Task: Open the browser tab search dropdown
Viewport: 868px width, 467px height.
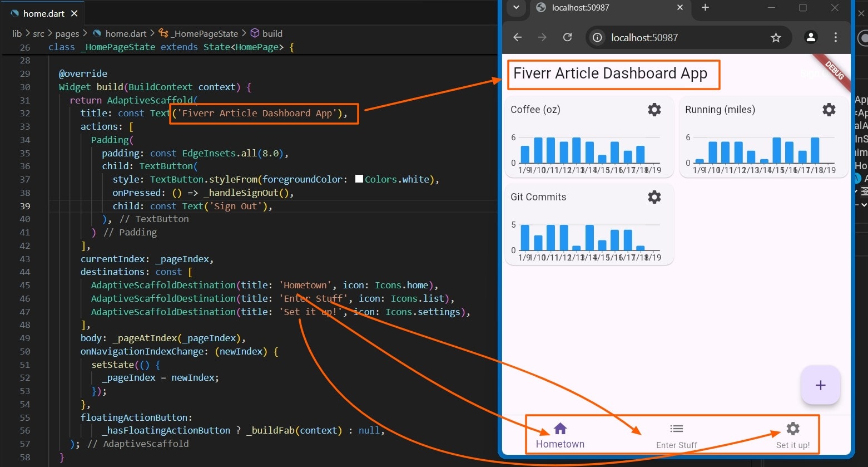Action: pyautogui.click(x=516, y=8)
